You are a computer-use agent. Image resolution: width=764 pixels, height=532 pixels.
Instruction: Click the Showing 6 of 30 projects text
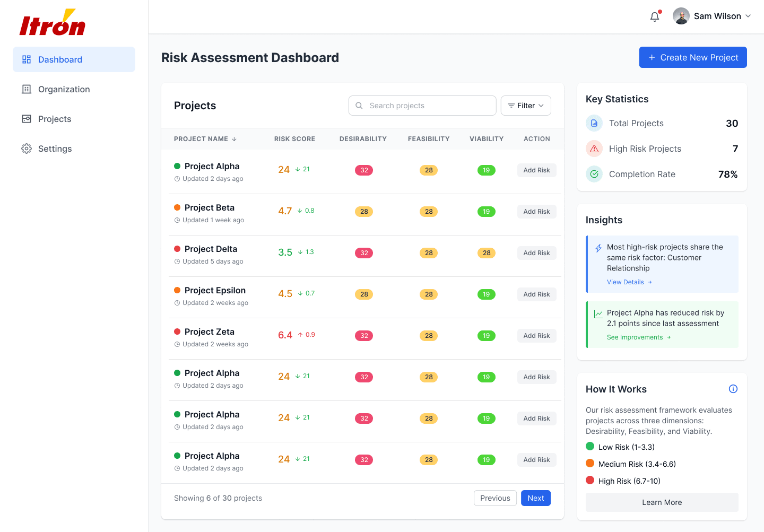pyautogui.click(x=218, y=498)
